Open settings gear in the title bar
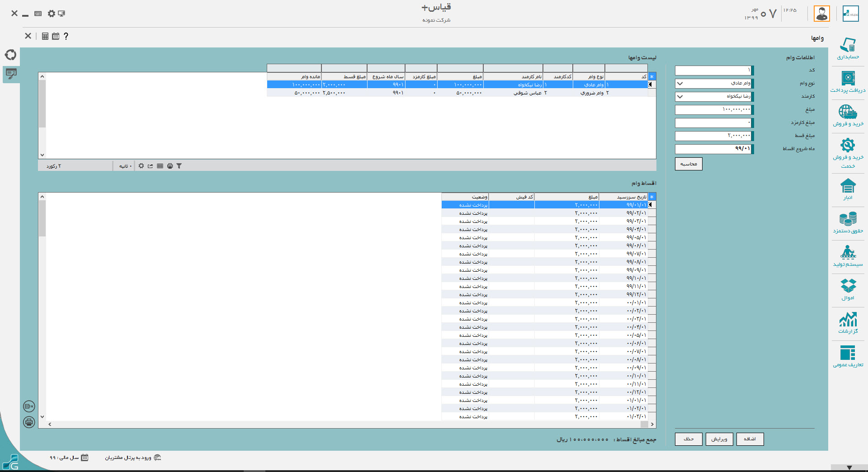868x472 pixels. [x=52, y=14]
